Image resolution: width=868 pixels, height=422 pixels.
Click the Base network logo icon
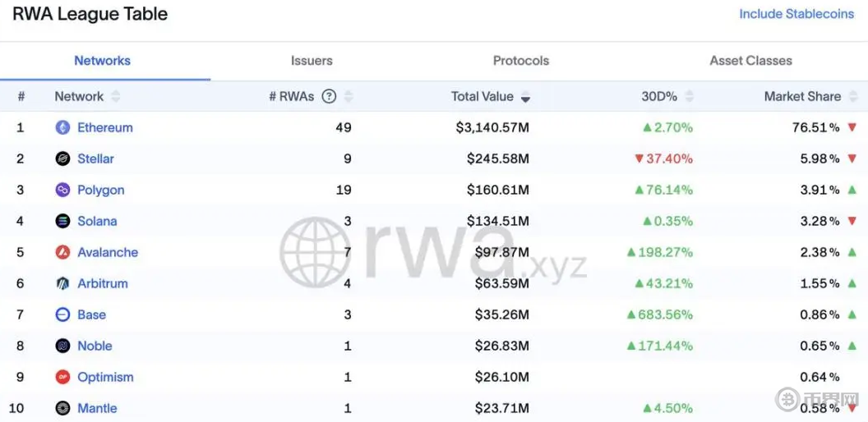tap(62, 314)
